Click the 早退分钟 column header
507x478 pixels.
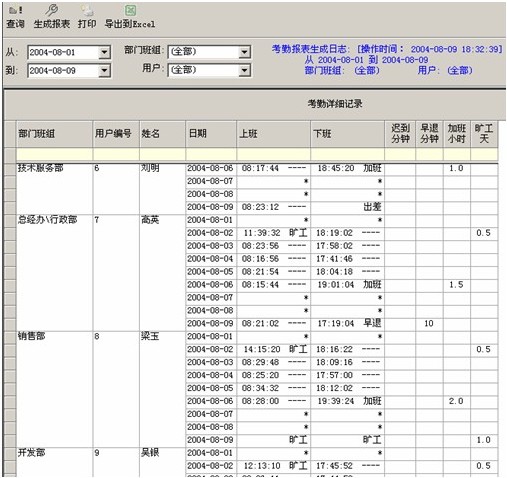click(429, 134)
